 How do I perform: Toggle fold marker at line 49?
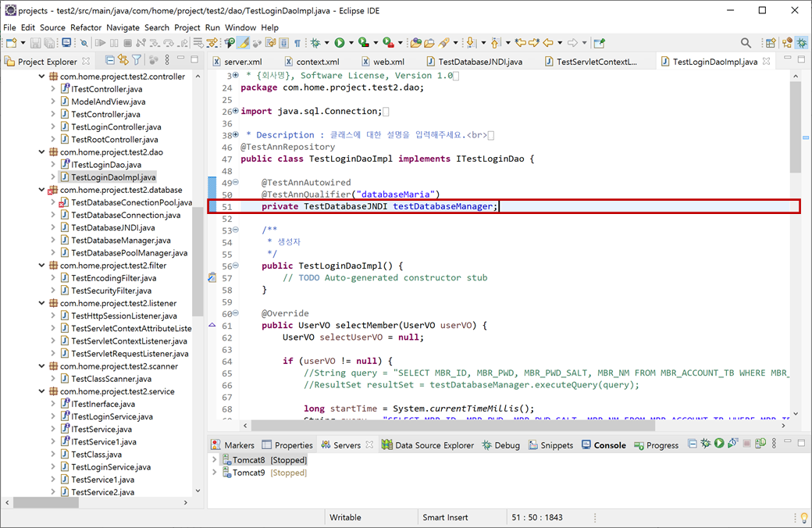tap(236, 182)
